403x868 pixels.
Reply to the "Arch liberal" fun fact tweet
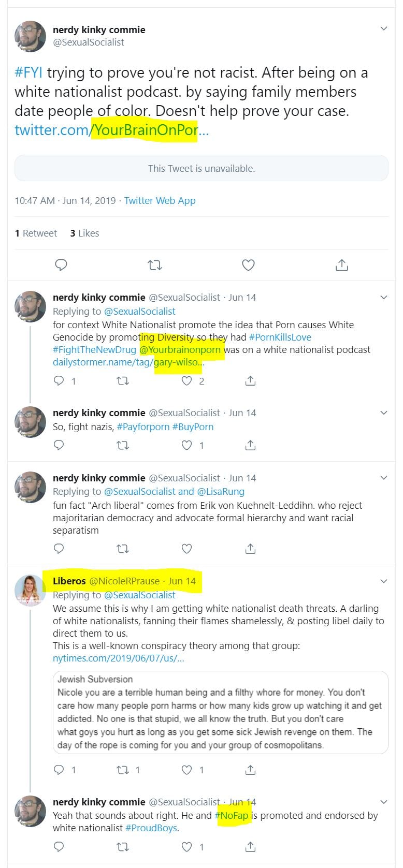[x=59, y=548]
